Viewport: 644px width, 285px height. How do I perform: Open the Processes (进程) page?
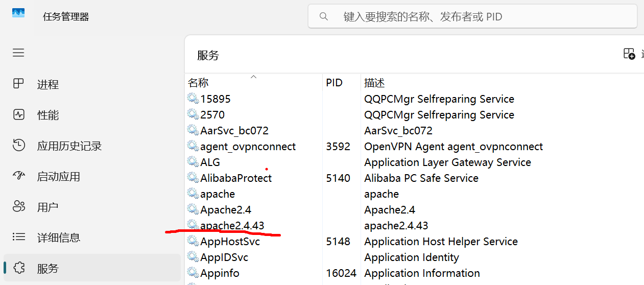click(92, 84)
